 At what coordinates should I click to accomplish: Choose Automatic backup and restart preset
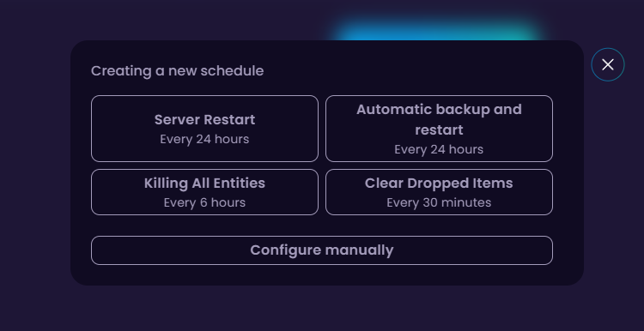[x=439, y=129]
